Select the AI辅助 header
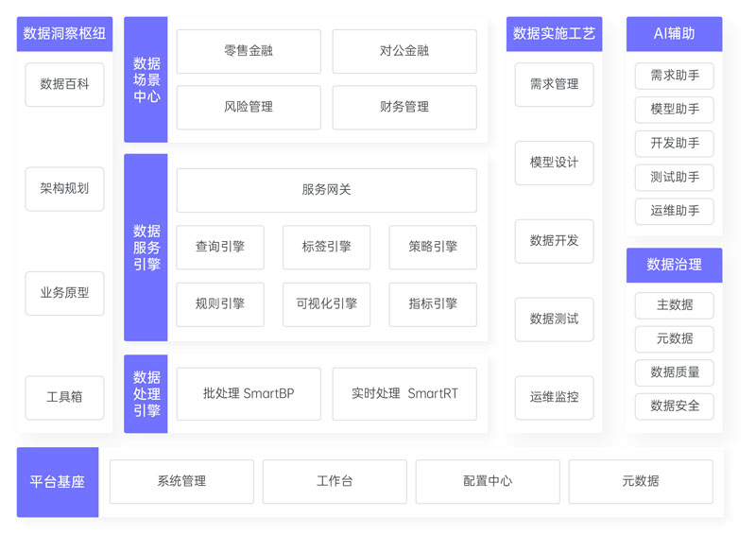Screen dimensions: 756x535 pos(674,34)
